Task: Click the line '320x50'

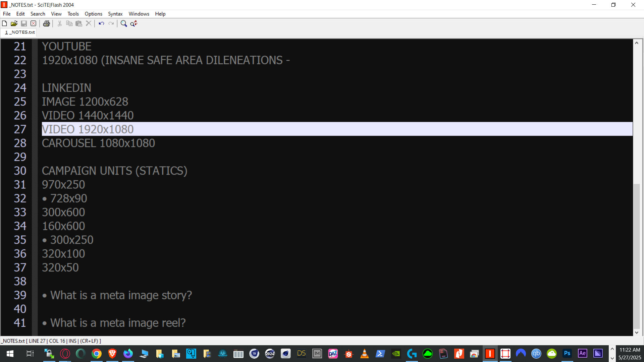Action: 60,267
